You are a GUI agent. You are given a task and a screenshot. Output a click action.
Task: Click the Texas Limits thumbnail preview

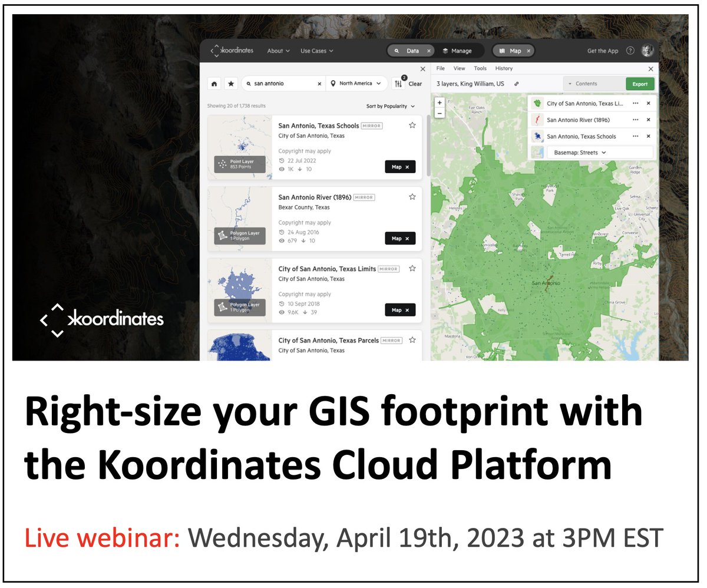click(x=240, y=290)
